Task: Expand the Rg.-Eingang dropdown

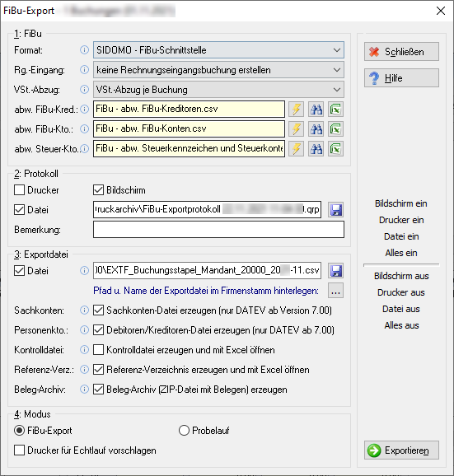Action: point(218,70)
